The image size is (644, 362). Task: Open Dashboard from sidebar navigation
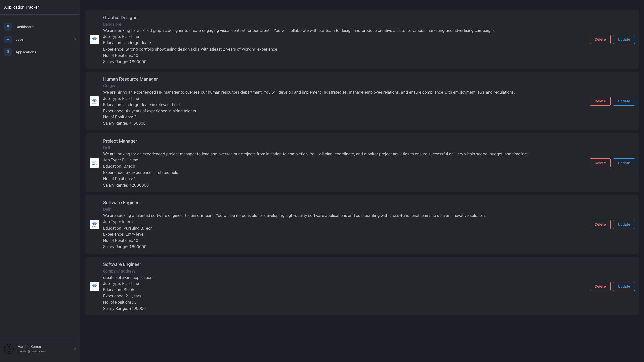click(x=24, y=27)
